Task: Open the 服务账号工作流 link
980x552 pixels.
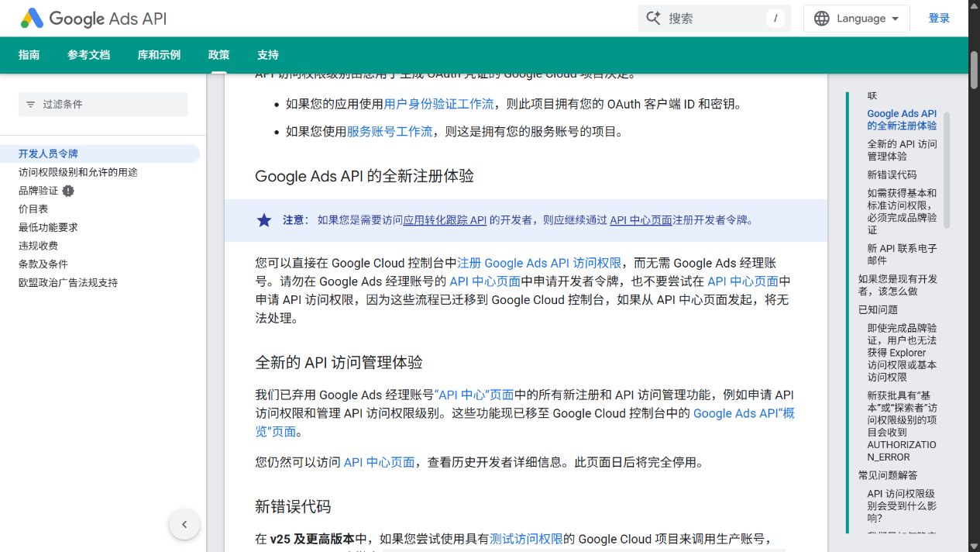Action: coord(389,132)
